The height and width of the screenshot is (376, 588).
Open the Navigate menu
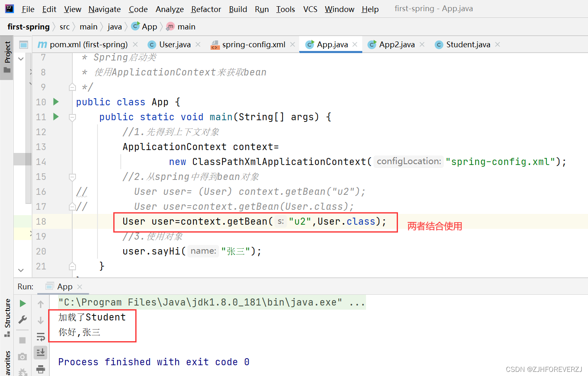(x=105, y=9)
